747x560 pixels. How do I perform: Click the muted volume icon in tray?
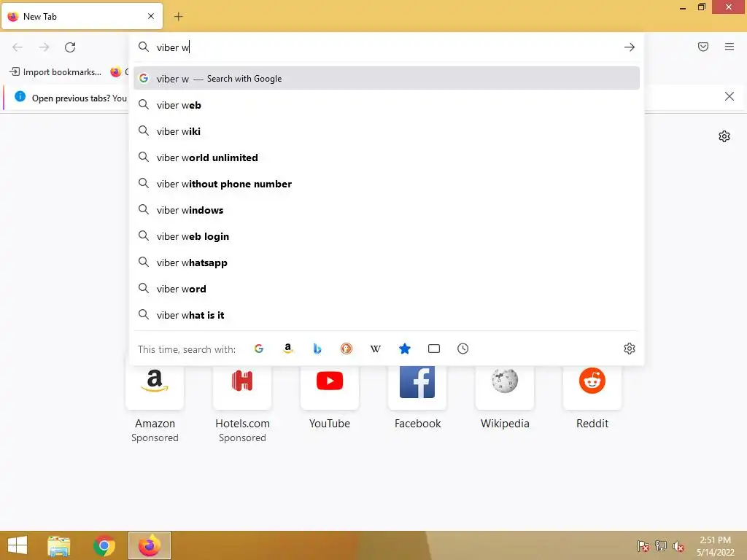pyautogui.click(x=678, y=546)
